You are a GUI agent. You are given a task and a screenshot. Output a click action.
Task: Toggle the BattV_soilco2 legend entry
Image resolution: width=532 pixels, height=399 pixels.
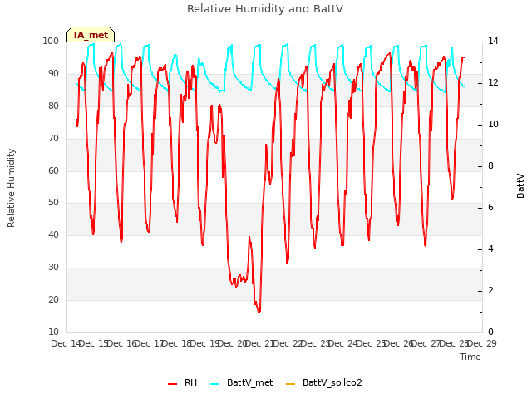tap(324, 382)
